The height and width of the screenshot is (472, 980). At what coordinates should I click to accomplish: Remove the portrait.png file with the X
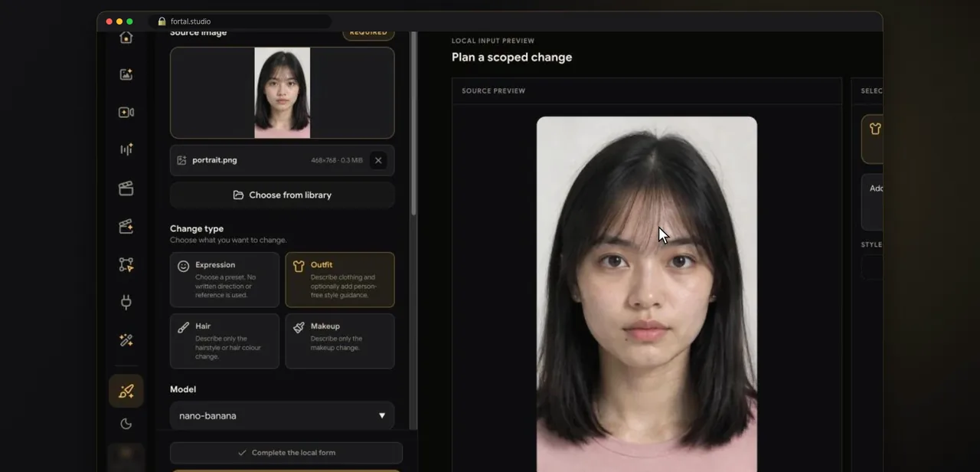tap(377, 160)
